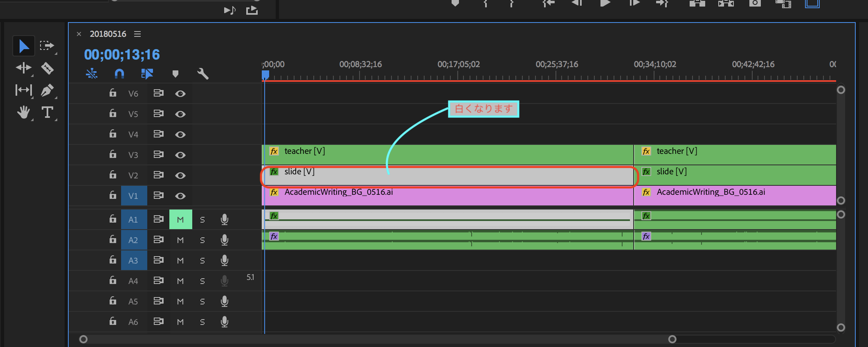Click the A4 5.1 channel label
868x347 pixels.
click(x=250, y=277)
